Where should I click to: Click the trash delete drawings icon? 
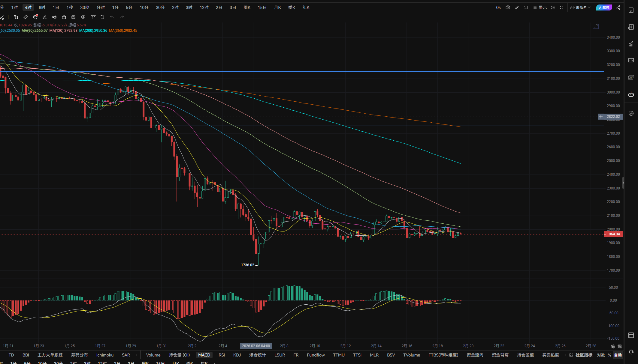point(102,17)
